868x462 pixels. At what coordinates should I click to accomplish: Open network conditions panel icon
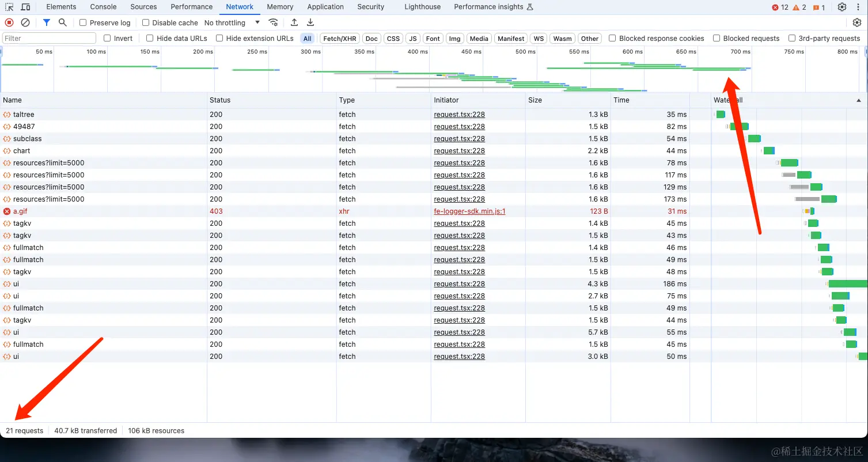274,22
